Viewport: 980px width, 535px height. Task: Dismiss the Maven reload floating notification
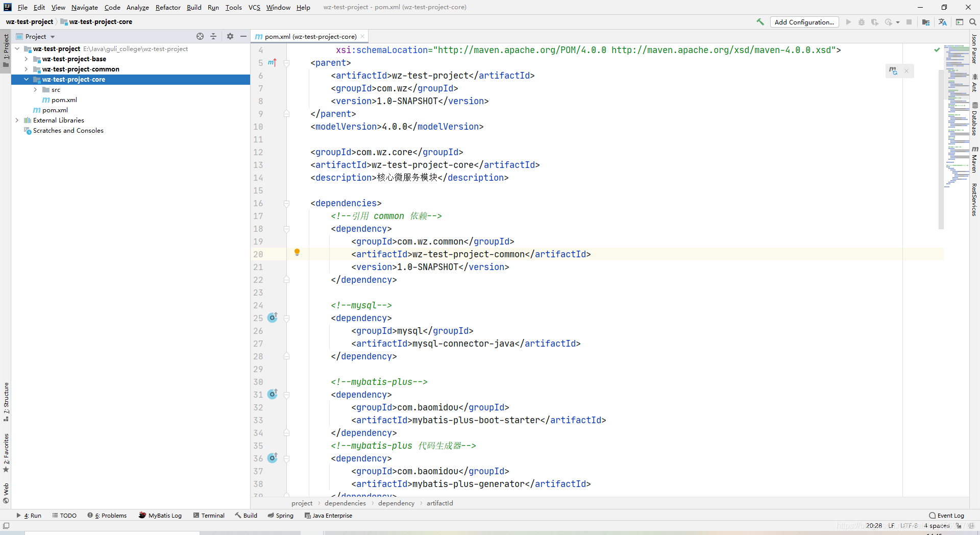click(906, 71)
